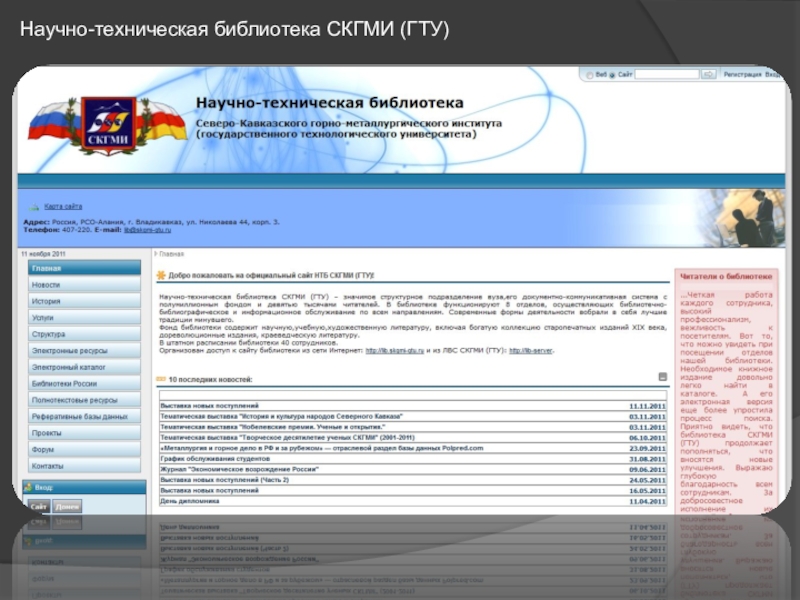Open the История menu item

coord(84,301)
